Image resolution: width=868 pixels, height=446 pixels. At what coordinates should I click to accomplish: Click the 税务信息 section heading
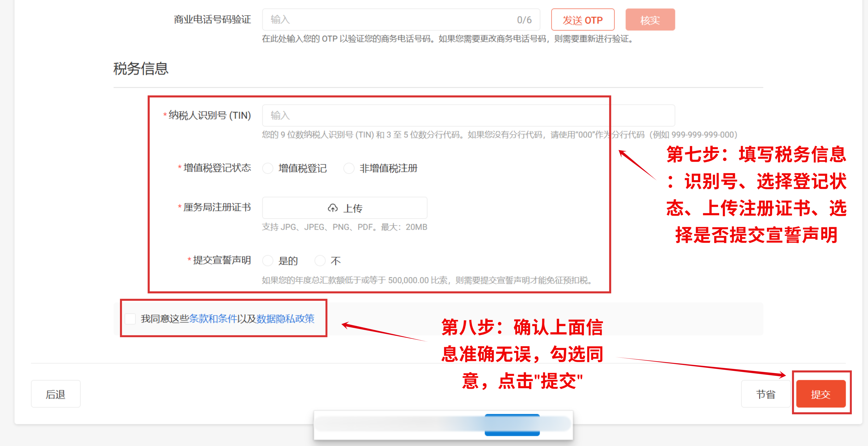point(141,69)
